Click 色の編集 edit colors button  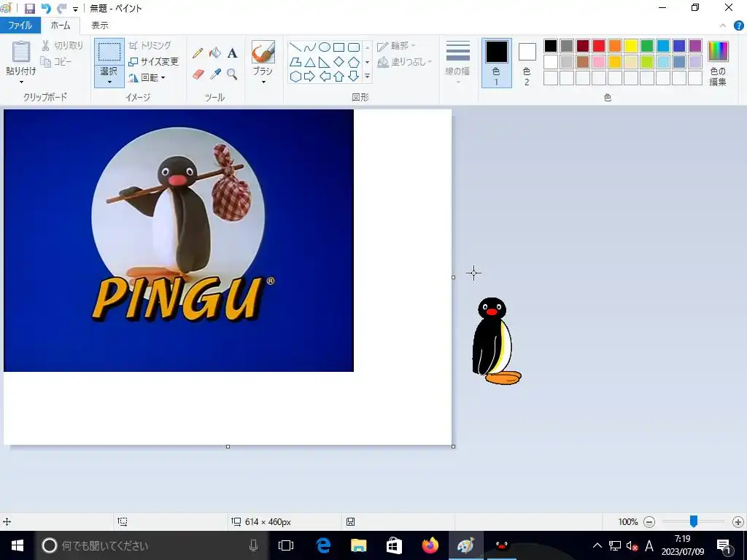click(718, 63)
